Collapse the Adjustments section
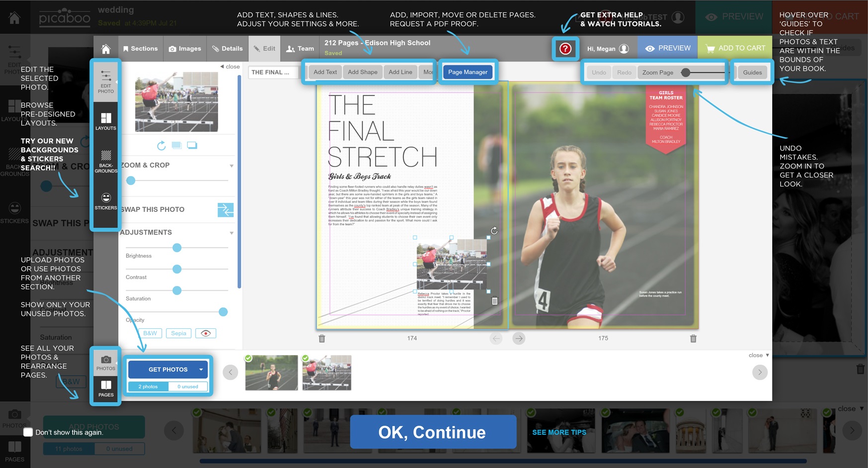The height and width of the screenshot is (468, 868). (232, 233)
